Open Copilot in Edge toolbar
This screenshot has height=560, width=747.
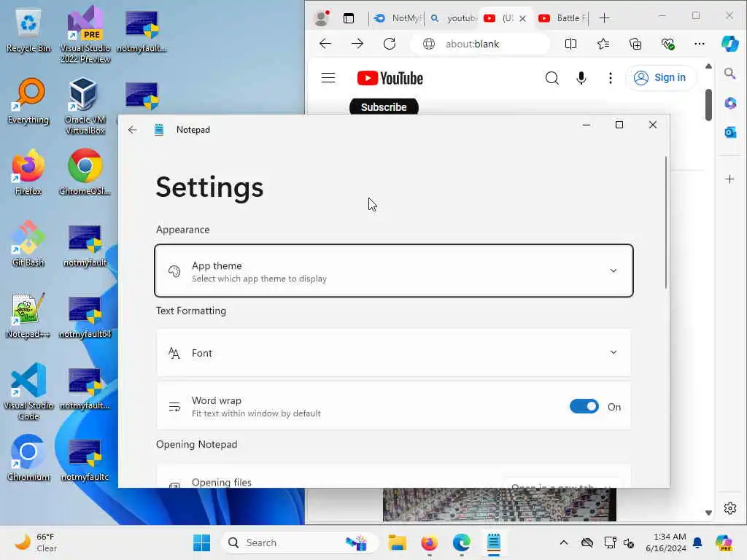(x=729, y=44)
